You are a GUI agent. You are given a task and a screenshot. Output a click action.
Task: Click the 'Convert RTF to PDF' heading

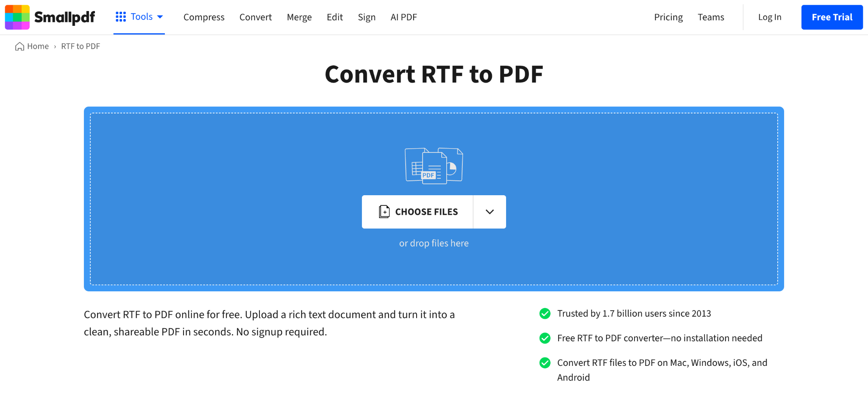[x=434, y=75]
